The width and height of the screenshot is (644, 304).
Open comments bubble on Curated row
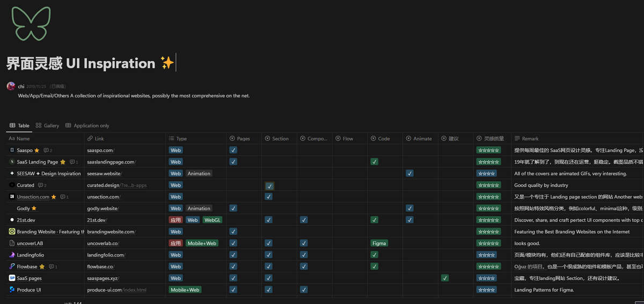pyautogui.click(x=42, y=185)
